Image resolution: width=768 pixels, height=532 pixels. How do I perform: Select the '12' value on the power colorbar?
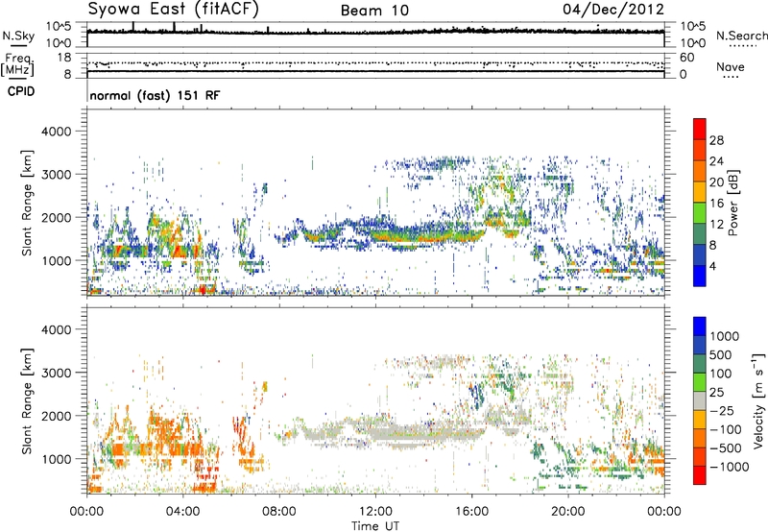pos(716,225)
